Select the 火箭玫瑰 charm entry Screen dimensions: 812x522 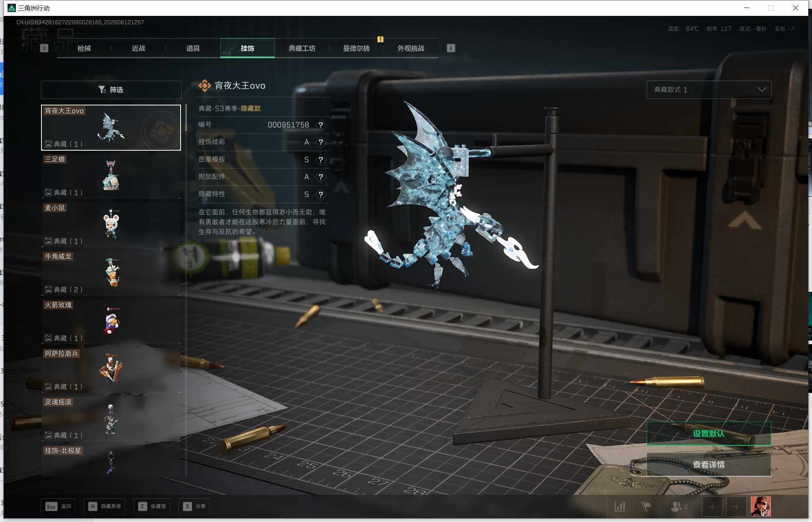click(x=111, y=321)
